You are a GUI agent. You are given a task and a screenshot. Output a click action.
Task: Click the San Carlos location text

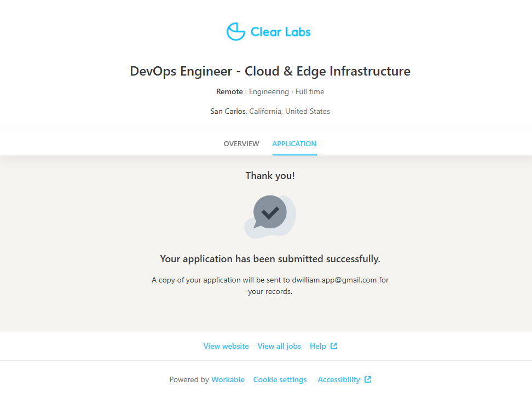coord(229,112)
